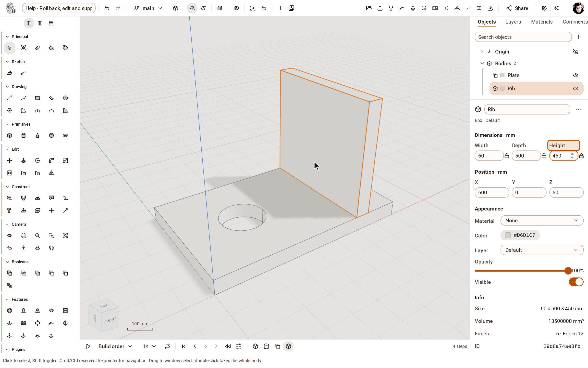Choose the eraser tool in Principal
This screenshot has width=588, height=368.
[37, 48]
